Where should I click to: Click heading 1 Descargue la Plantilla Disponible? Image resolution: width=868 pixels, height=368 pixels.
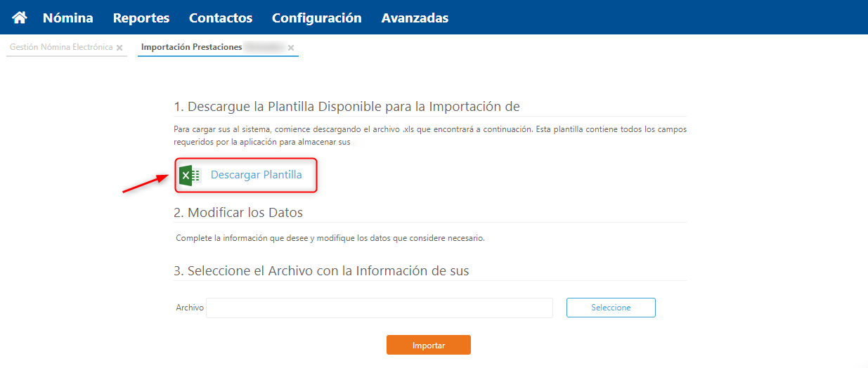346,106
